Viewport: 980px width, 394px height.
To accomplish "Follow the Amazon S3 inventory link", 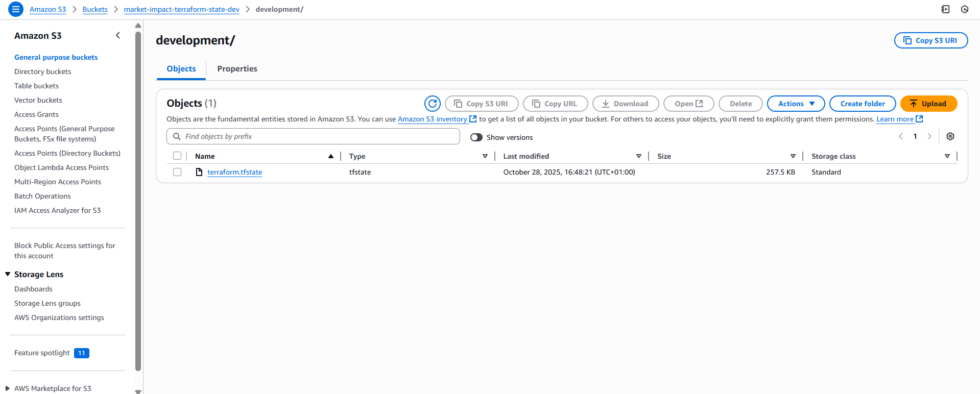I will point(432,119).
